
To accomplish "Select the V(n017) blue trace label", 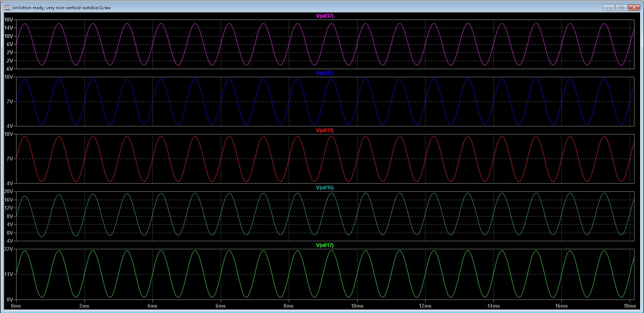I will coord(324,73).
